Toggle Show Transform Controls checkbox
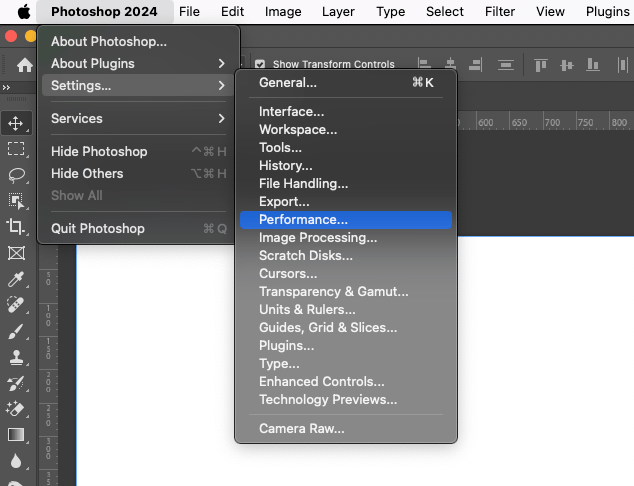The width and height of the screenshot is (634, 486). 260,64
